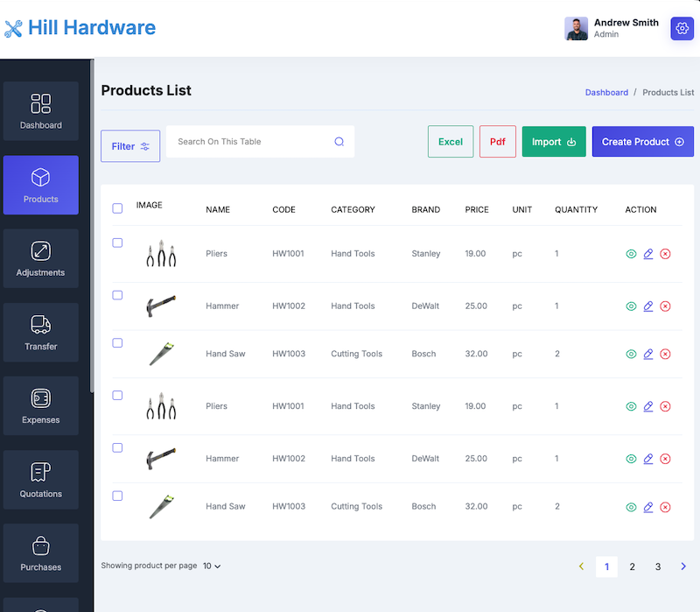The image size is (700, 612).
Task: Go to page 3 in pagination
Action: pos(658,566)
